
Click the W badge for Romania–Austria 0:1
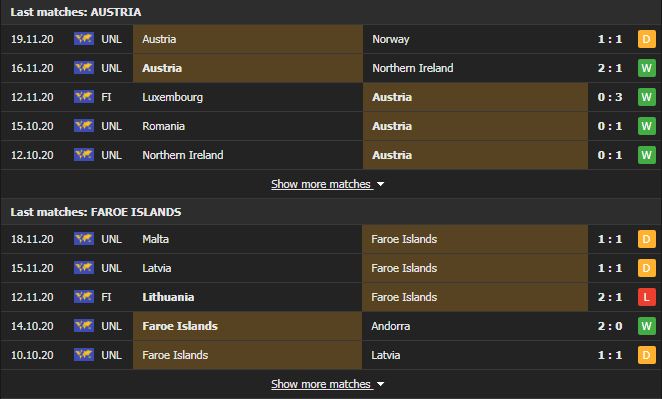646,126
